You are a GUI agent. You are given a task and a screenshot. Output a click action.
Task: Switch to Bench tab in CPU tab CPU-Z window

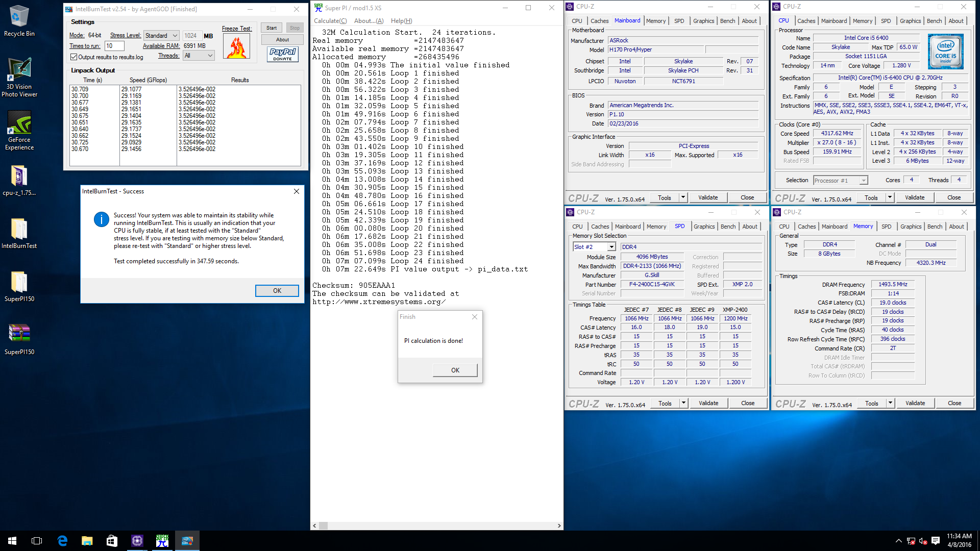coord(934,21)
